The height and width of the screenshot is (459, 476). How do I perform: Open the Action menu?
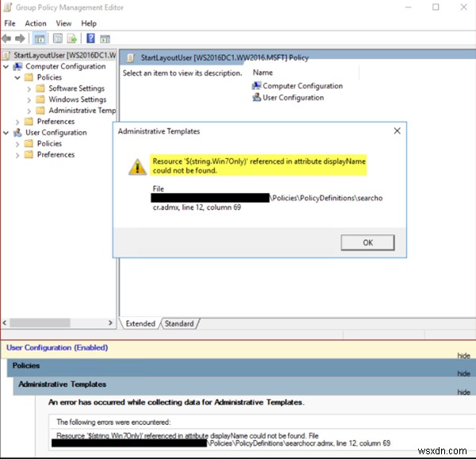click(x=36, y=23)
